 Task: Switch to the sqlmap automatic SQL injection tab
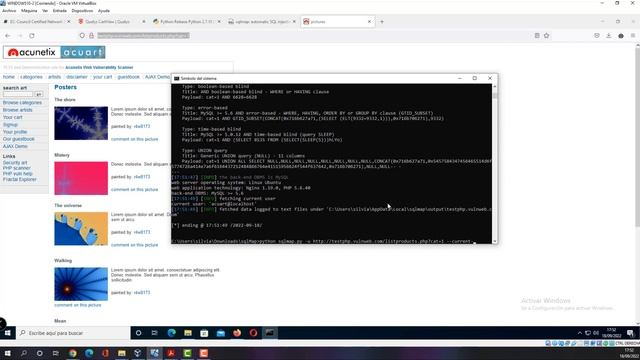click(261, 22)
